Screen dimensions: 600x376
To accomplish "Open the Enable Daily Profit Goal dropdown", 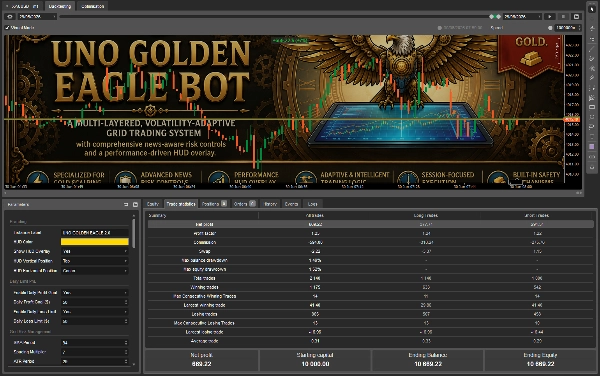I will pos(95,293).
